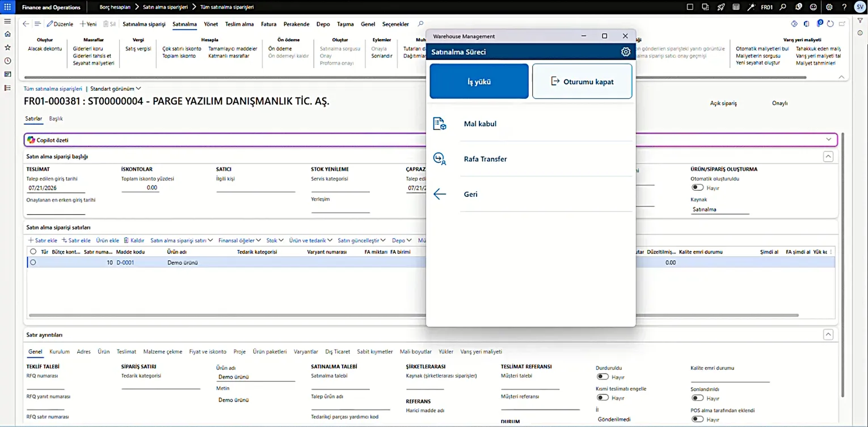
Task: Open the hamburger navigation pane icon
Action: [7, 21]
